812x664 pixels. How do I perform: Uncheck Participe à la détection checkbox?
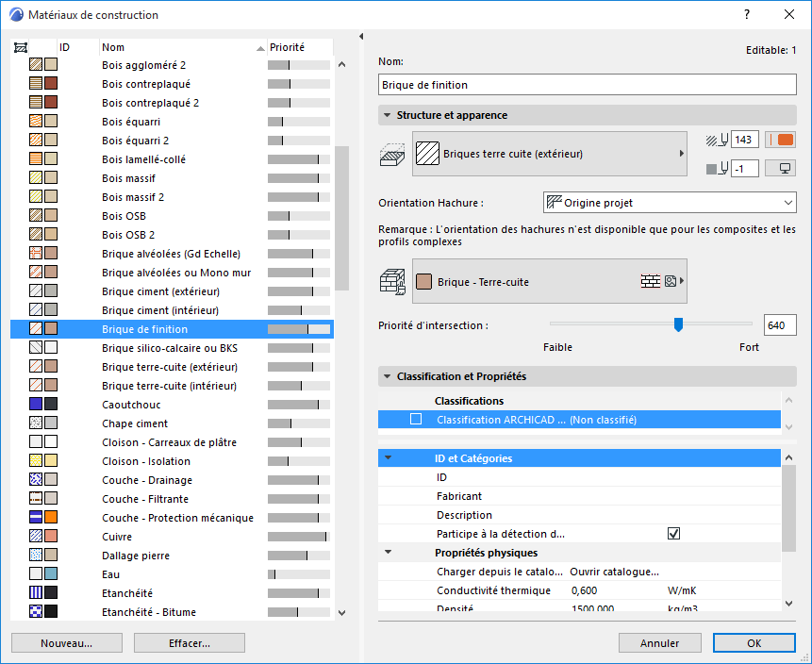pos(673,534)
